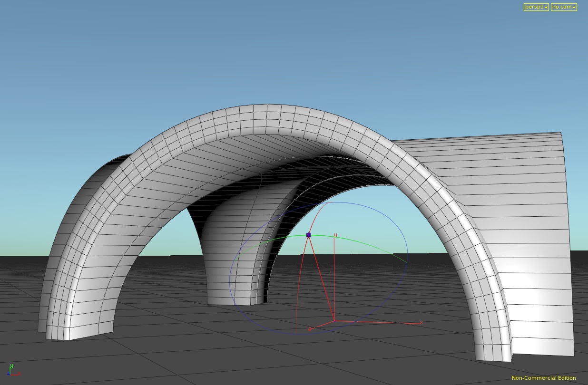The height and width of the screenshot is (385, 588).
Task: Click the arrow on the persp1 menu
Action: click(546, 8)
